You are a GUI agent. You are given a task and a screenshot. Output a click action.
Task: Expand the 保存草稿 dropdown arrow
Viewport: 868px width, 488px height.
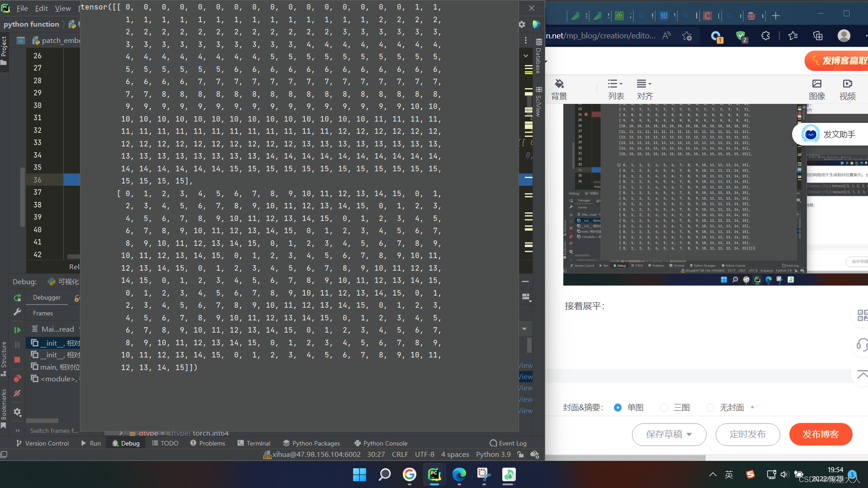(689, 434)
